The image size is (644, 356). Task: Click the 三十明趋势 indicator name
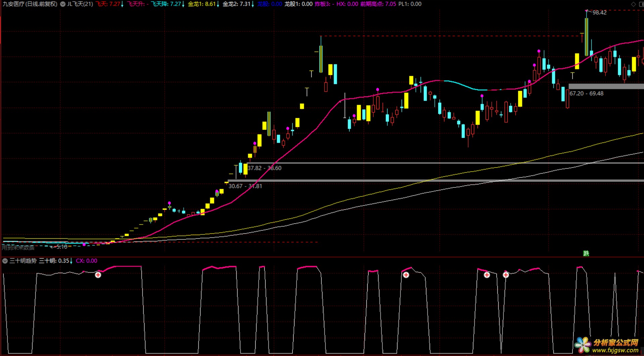(23, 261)
